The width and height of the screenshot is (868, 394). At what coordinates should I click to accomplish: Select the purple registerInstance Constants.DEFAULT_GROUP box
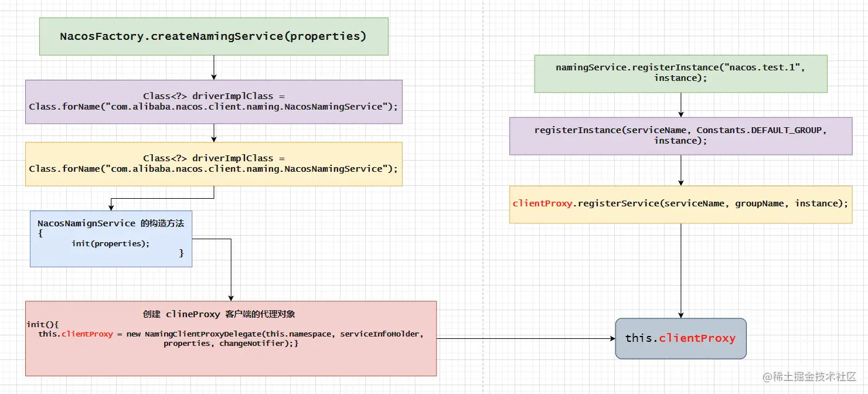pos(680,136)
